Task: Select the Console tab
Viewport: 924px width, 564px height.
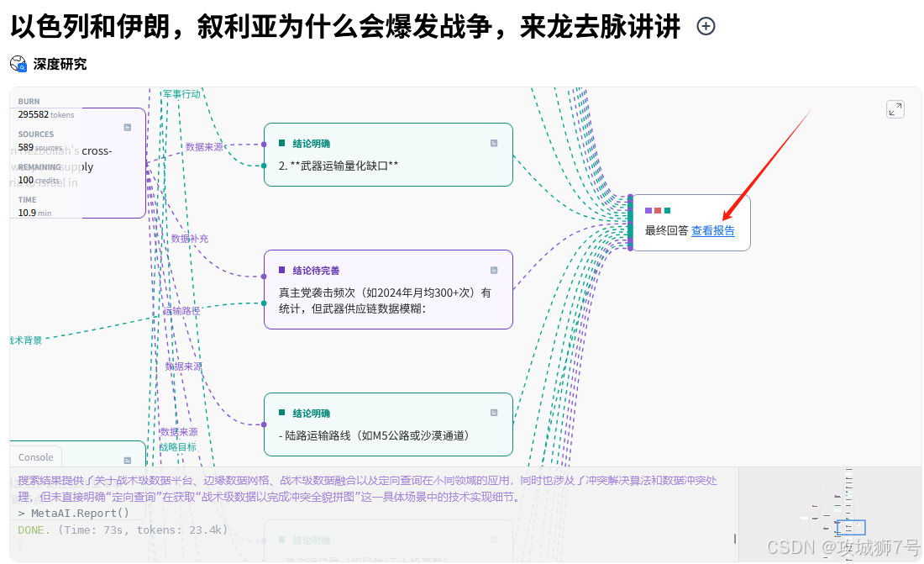Action: click(x=35, y=457)
